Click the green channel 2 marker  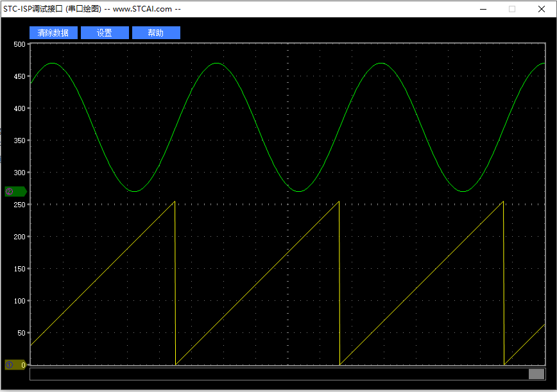pos(14,191)
